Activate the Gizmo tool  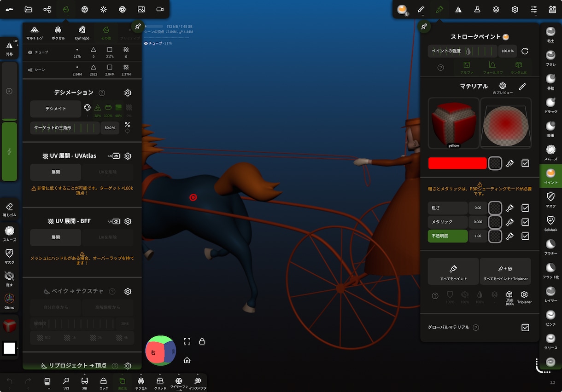(x=9, y=302)
